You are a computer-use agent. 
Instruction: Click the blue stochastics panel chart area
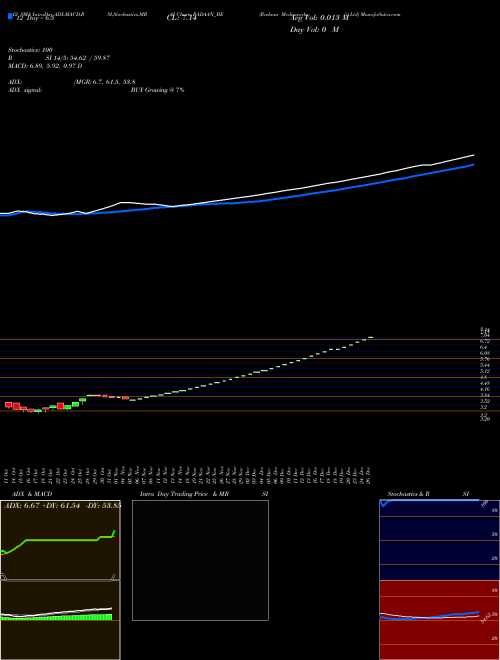coord(439,540)
